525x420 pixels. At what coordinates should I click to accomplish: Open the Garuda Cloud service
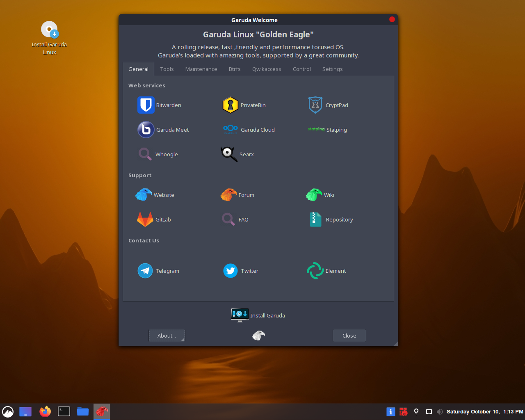[249, 130]
